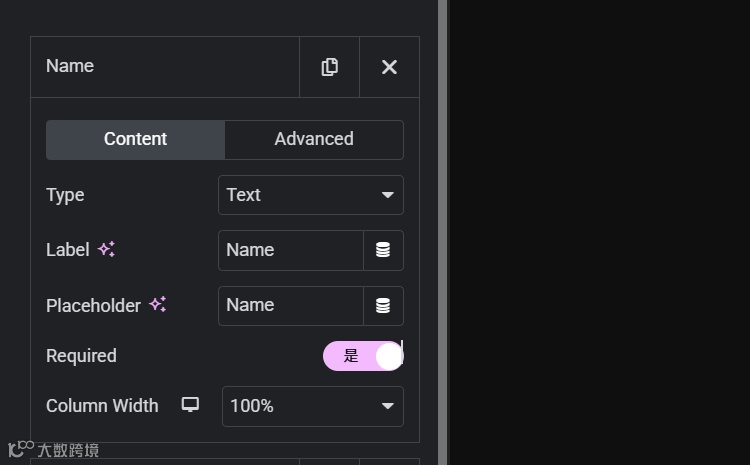The image size is (750, 465).
Task: Open dynamic tags for the Label field
Action: click(383, 250)
